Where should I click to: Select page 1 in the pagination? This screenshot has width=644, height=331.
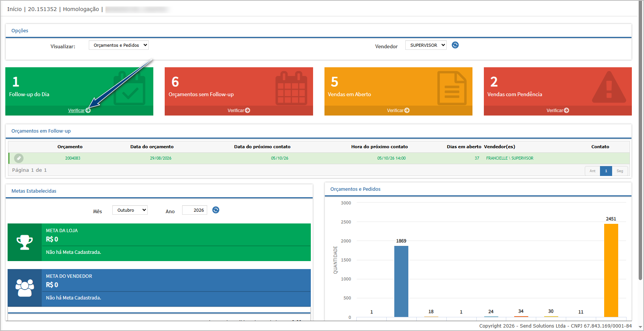click(x=606, y=171)
